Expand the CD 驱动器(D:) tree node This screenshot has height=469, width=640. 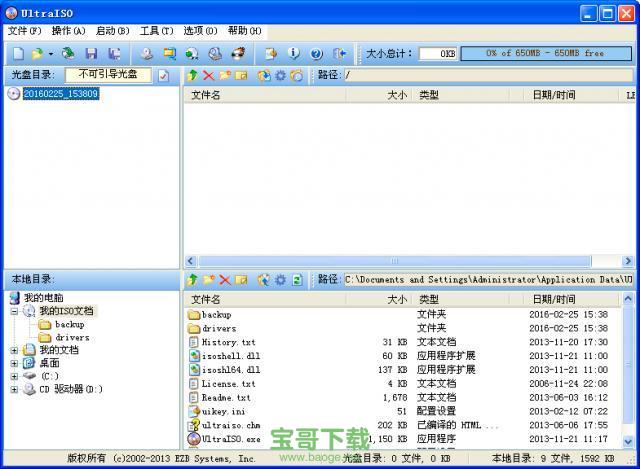coord(14,389)
